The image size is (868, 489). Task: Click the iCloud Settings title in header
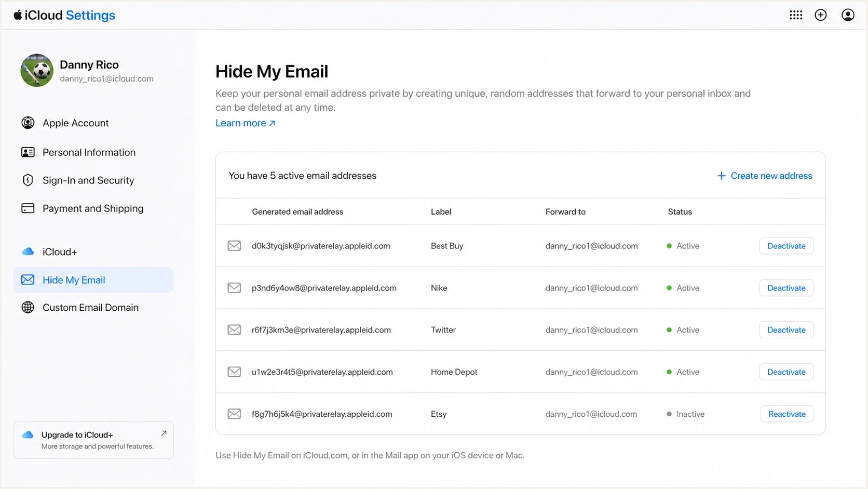click(x=64, y=15)
